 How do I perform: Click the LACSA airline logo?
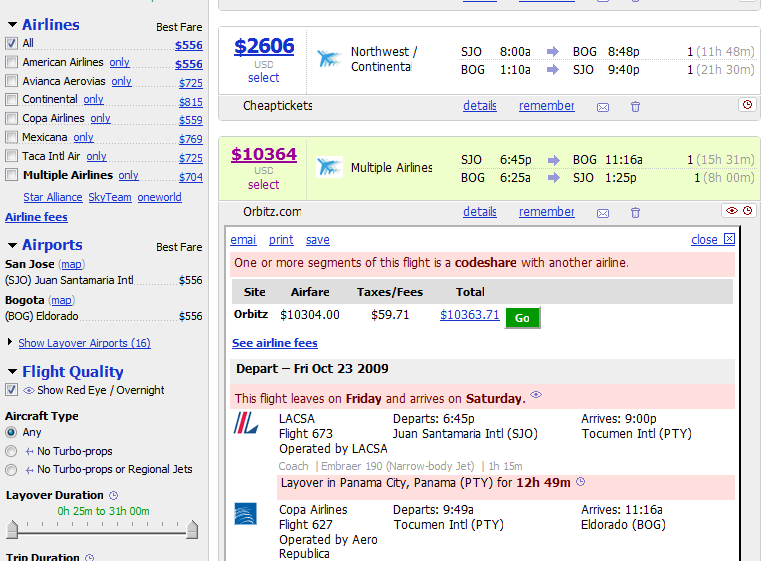246,423
